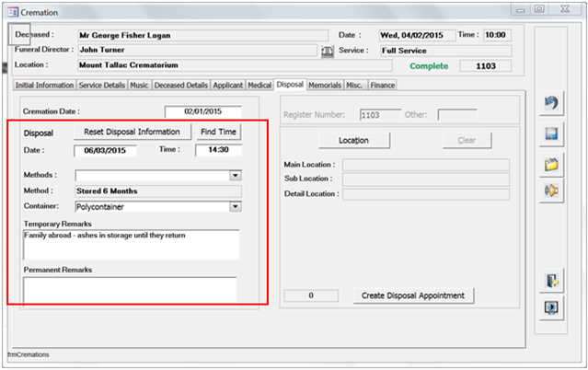Click the disposal Date field
The width and height of the screenshot is (588, 370).
coord(106,151)
